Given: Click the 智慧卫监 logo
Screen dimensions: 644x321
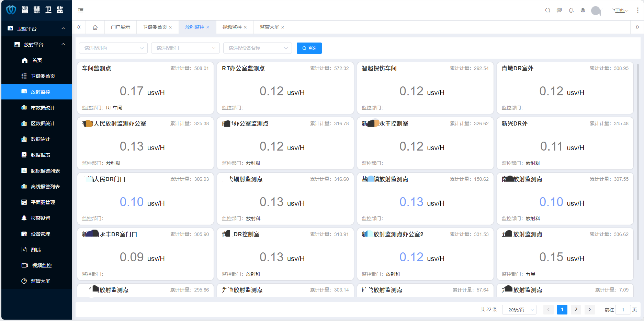Looking at the screenshot, I should click(35, 10).
